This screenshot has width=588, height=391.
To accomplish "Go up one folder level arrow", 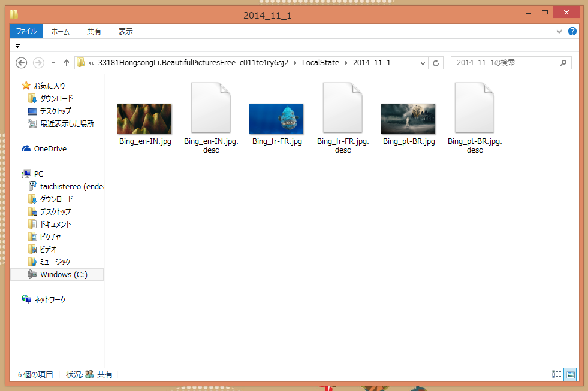I will [67, 63].
